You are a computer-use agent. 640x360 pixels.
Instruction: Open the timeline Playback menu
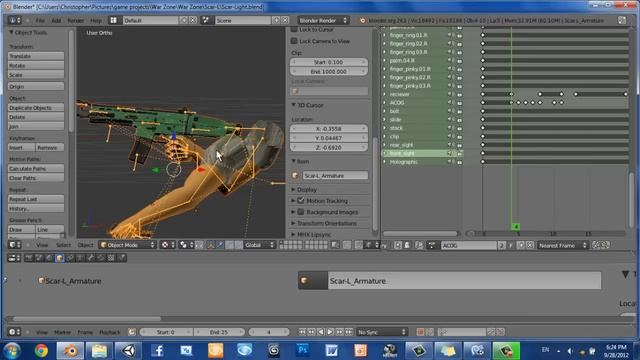[x=110, y=332]
